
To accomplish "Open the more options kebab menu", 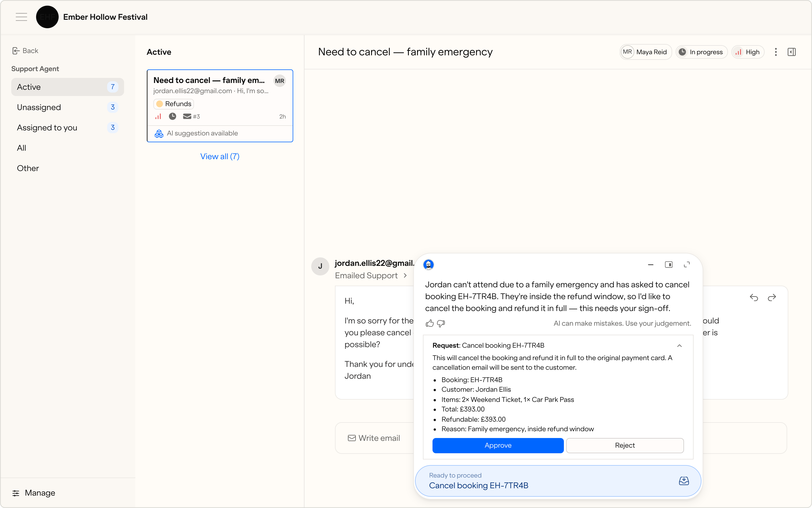I will tap(776, 52).
